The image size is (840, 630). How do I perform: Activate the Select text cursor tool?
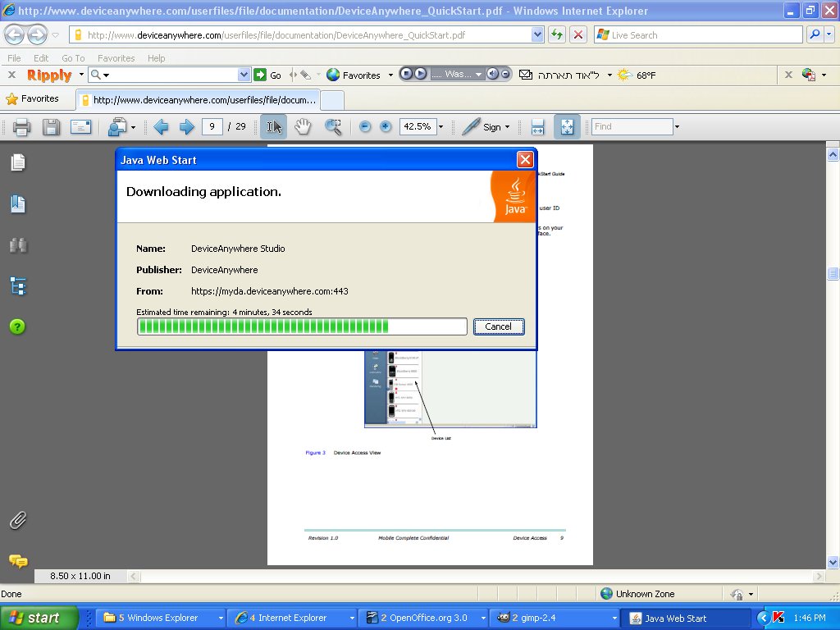[x=274, y=127]
